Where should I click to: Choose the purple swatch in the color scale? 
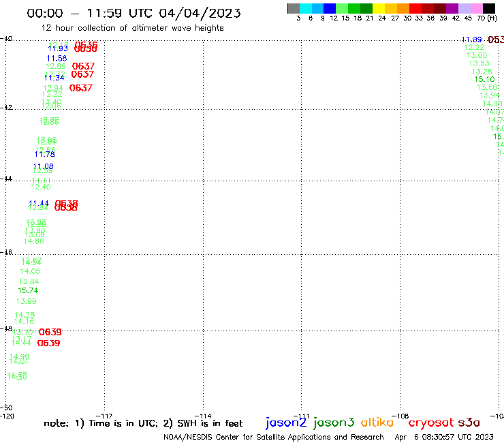pyautogui.click(x=452, y=8)
